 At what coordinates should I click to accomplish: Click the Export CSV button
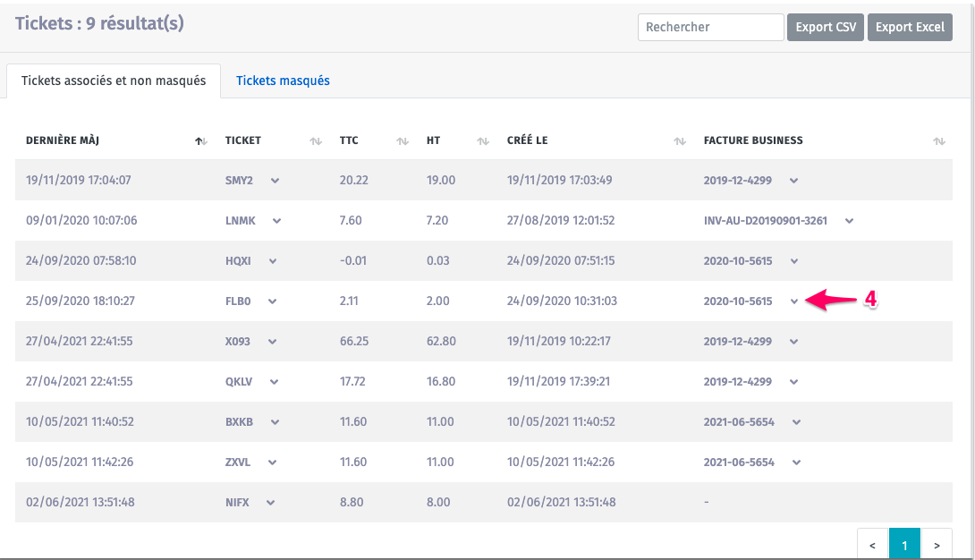(x=826, y=27)
